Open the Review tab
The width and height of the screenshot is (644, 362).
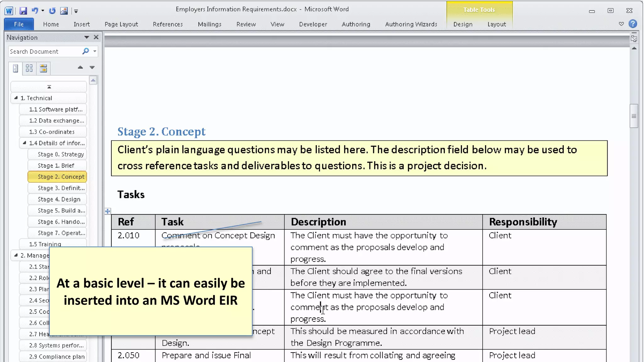(x=246, y=24)
